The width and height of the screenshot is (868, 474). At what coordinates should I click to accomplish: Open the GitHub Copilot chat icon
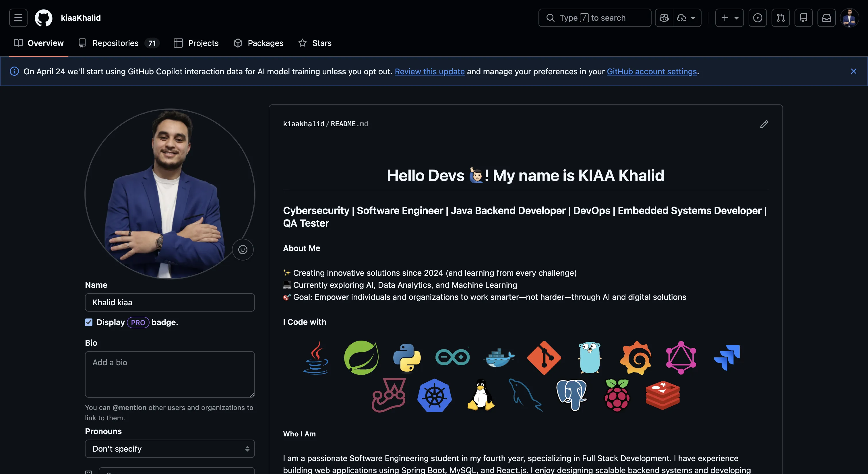point(664,18)
